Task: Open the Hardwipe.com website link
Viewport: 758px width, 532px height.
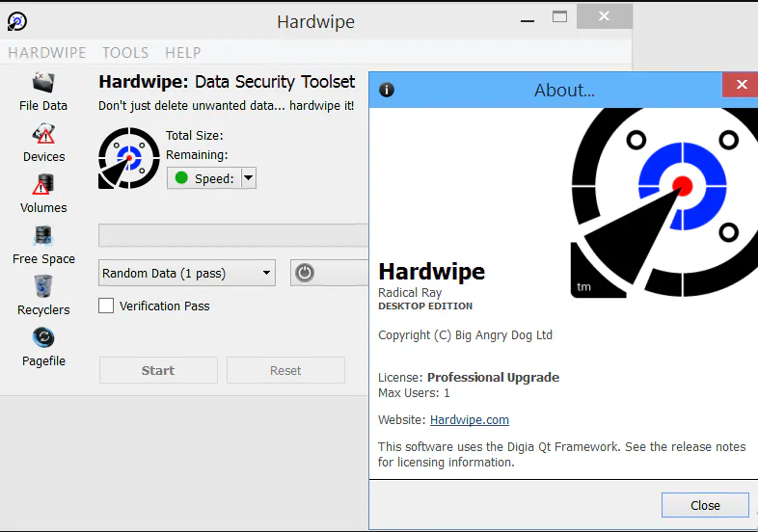Action: click(x=470, y=420)
